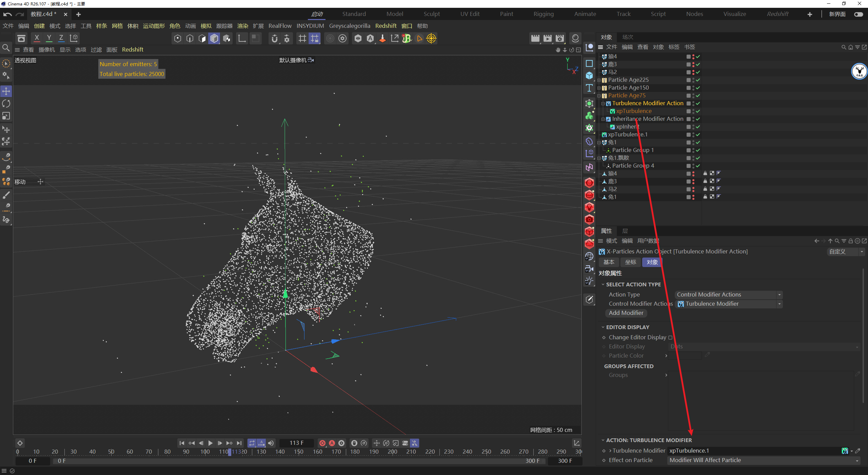
Task: Open the Redshift menu in menu bar
Action: point(386,26)
